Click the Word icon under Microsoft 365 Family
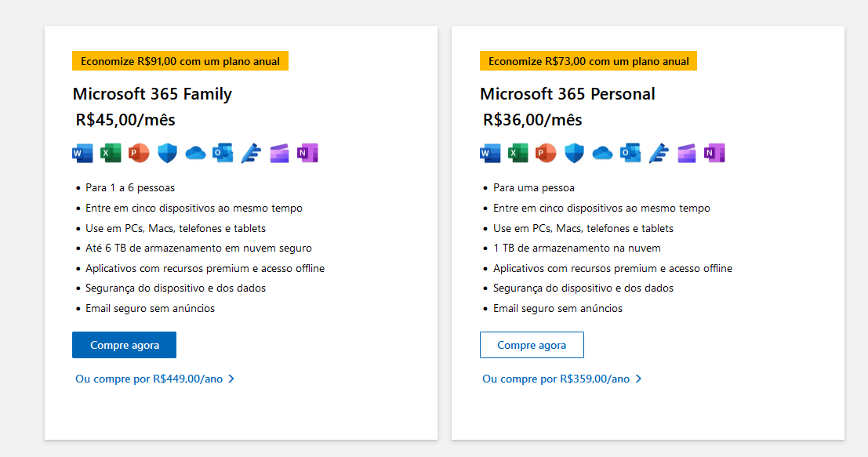868x457 pixels. (x=82, y=153)
